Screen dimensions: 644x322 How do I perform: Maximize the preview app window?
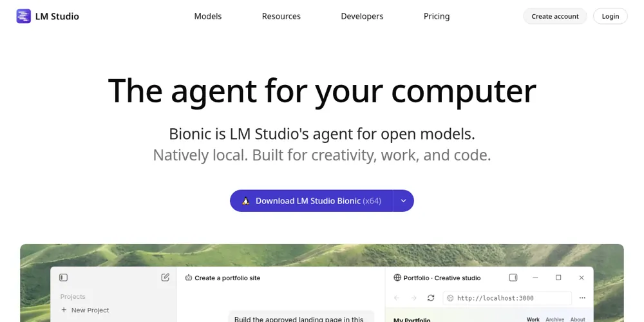[558, 278]
